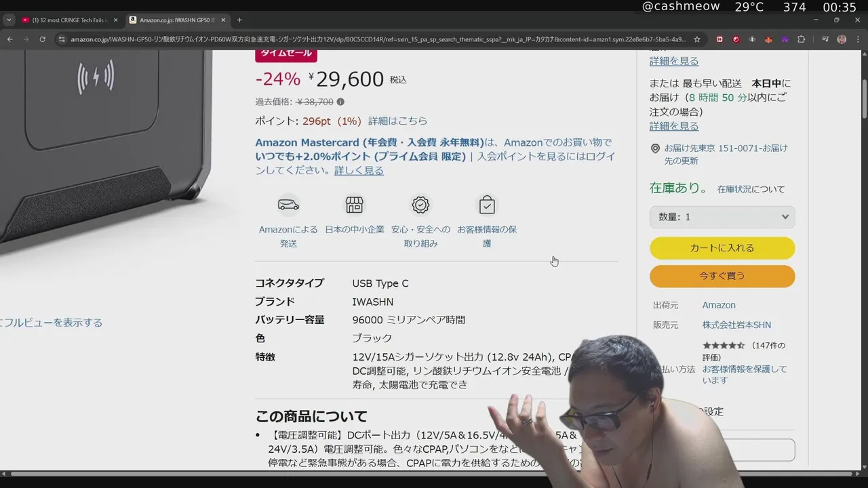Close the Amazon IWASHN GP50 tab
The height and width of the screenshot is (488, 868).
pyautogui.click(x=223, y=20)
